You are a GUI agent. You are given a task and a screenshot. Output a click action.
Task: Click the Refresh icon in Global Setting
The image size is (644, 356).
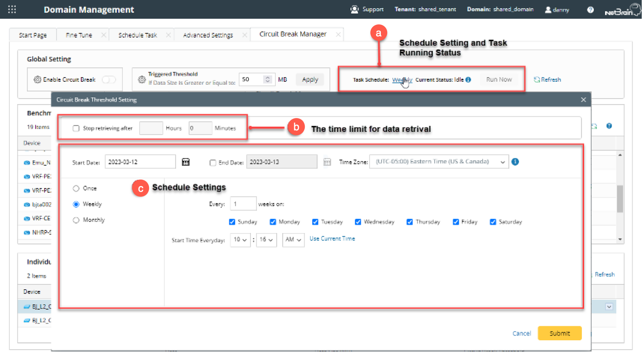[537, 80]
